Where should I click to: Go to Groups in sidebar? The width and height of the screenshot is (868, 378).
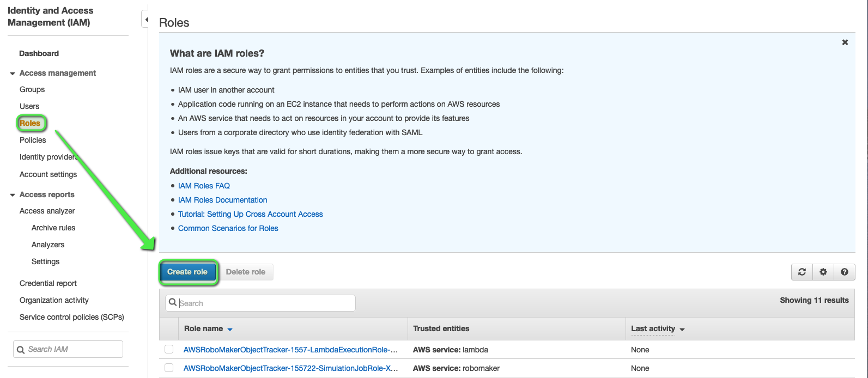32,89
